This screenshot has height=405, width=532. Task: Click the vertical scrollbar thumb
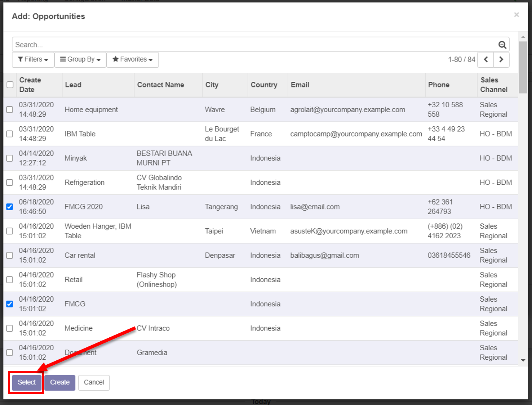tap(523, 67)
